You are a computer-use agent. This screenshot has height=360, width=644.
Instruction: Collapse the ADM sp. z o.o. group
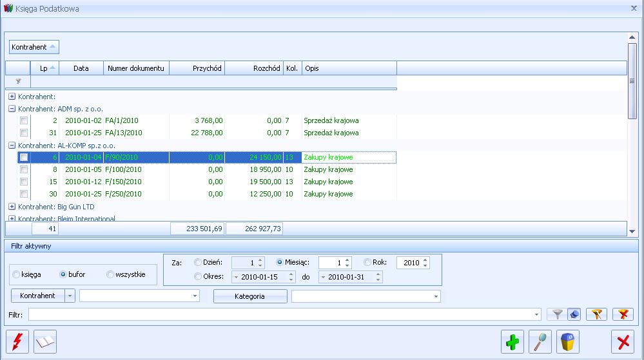(12, 109)
